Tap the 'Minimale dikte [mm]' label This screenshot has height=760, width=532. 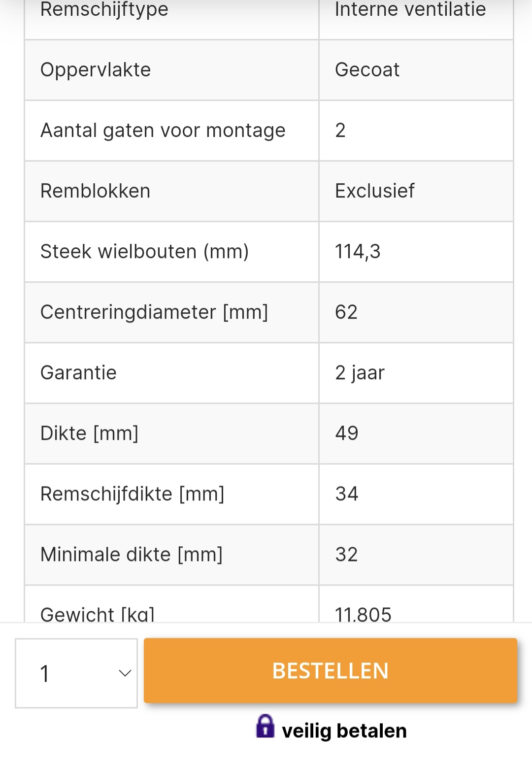pos(131,555)
